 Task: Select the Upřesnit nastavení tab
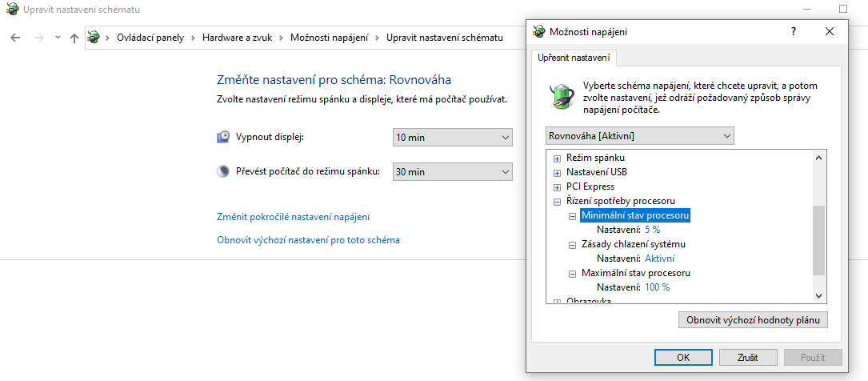coord(574,58)
